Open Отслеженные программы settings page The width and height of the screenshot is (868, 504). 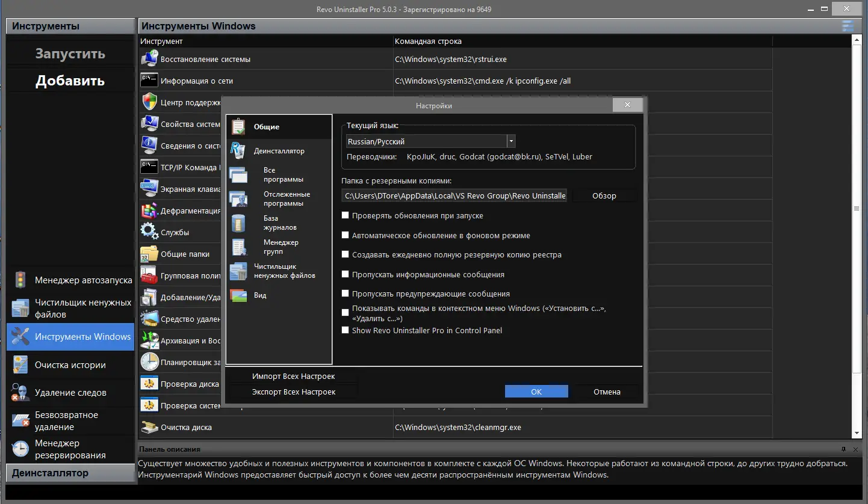tap(279, 198)
